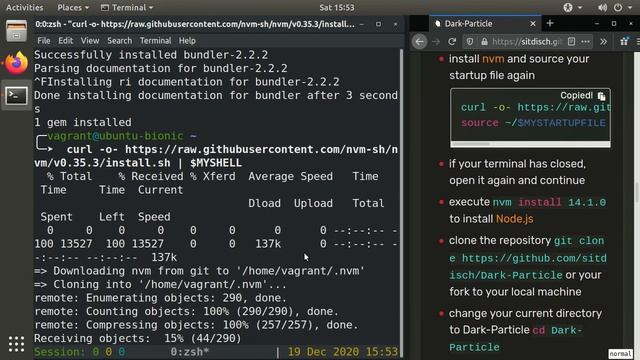Open the Activities overview

point(24,7)
